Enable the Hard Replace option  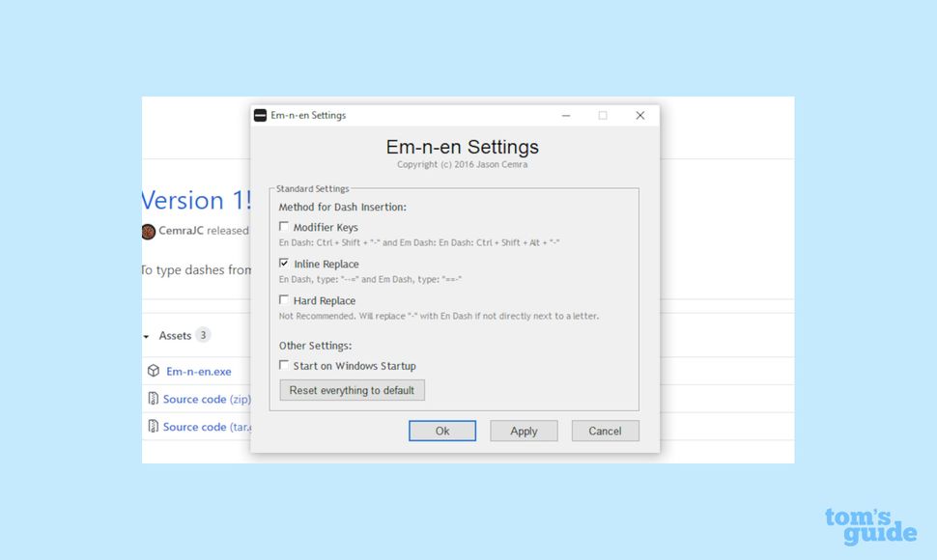pyautogui.click(x=285, y=299)
